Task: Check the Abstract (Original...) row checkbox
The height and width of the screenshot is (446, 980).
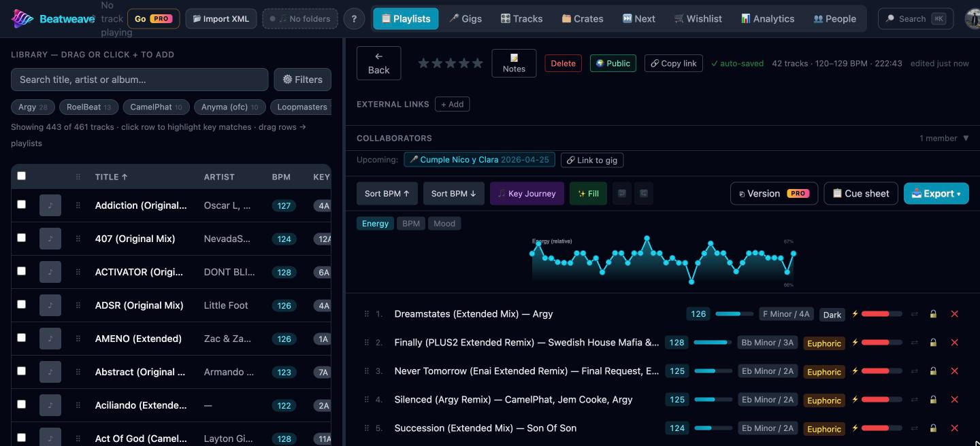Action: tap(21, 371)
